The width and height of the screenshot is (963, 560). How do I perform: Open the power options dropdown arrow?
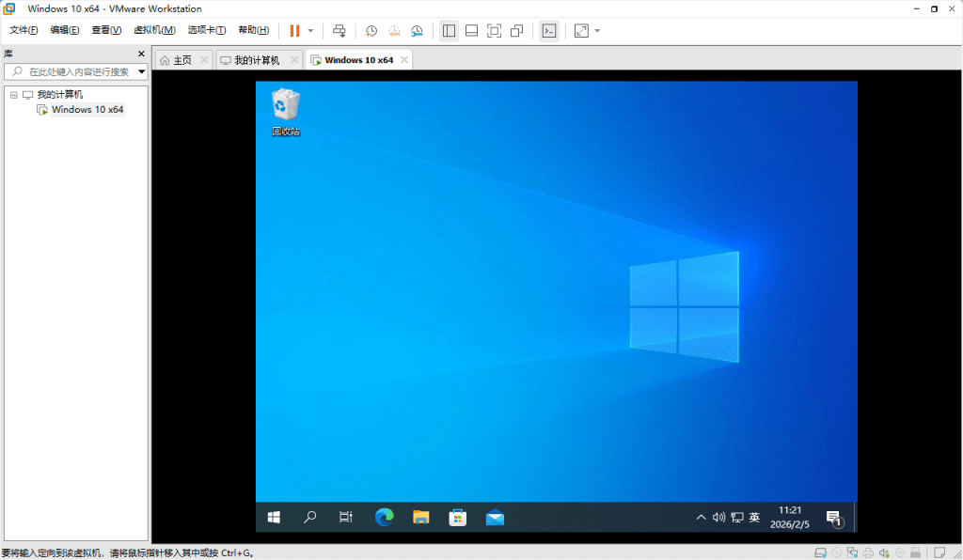click(310, 31)
